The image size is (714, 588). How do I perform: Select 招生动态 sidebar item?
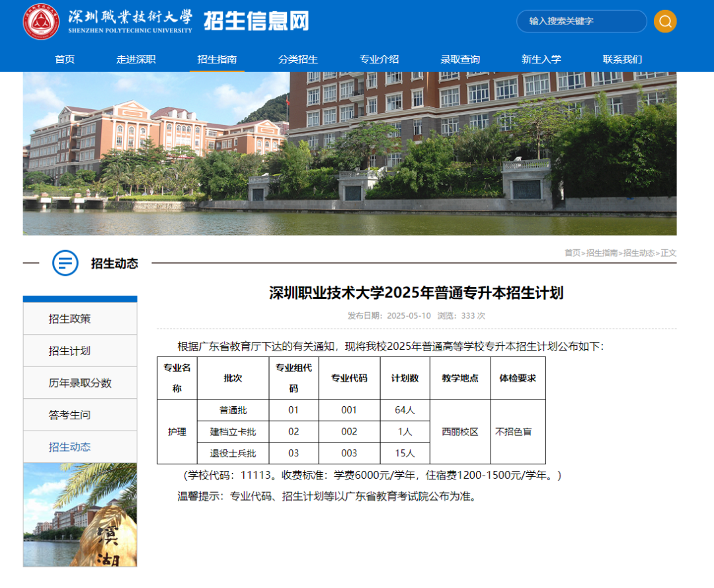(x=70, y=447)
